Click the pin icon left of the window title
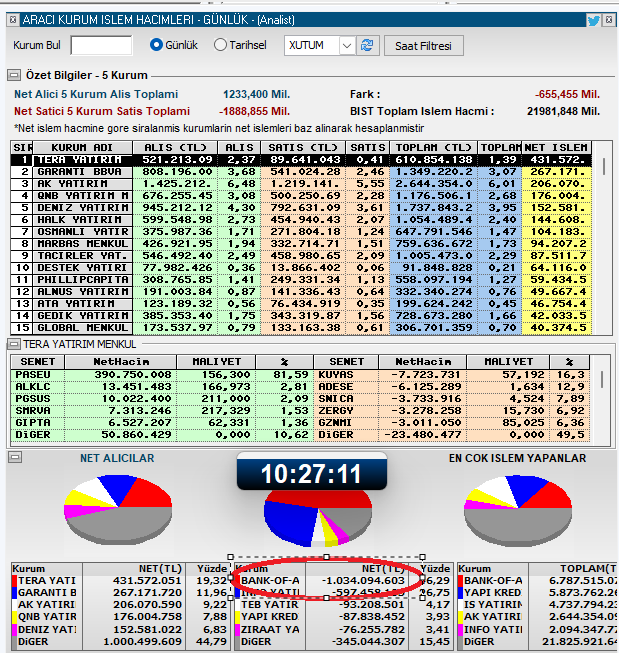 coord(12,20)
